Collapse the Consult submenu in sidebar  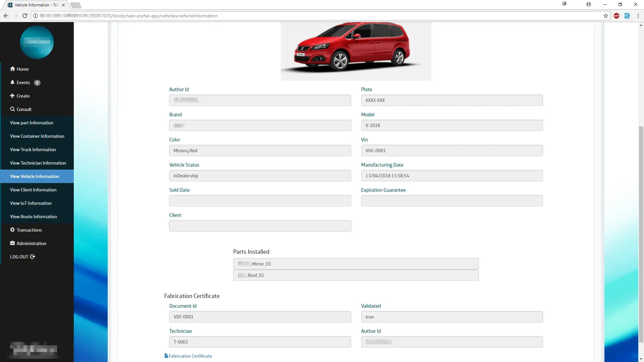[x=24, y=109]
